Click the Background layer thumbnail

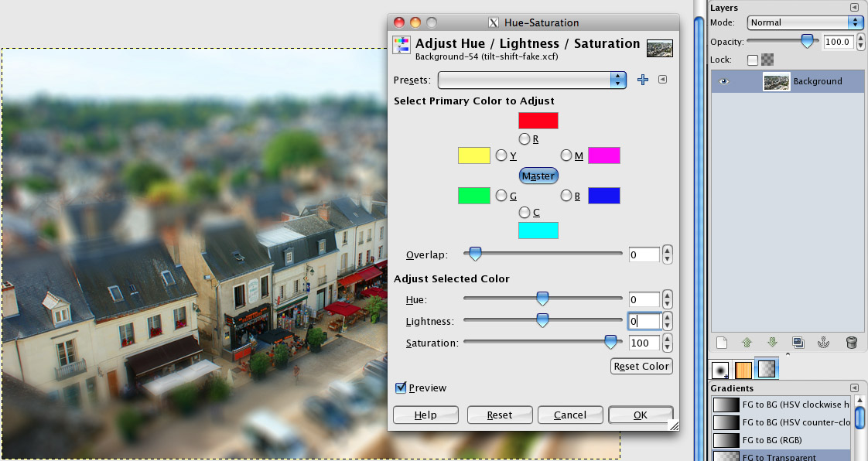(x=776, y=81)
